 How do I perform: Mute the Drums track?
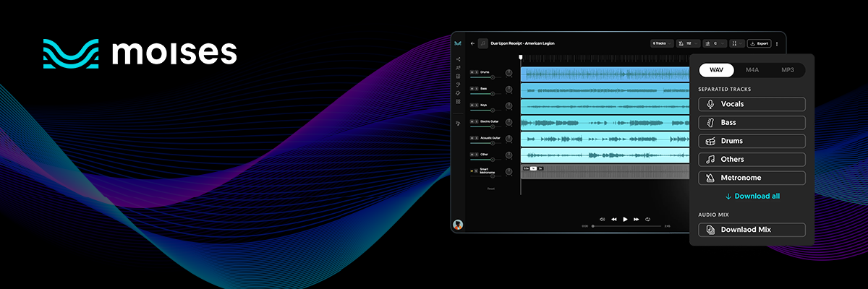tap(472, 72)
